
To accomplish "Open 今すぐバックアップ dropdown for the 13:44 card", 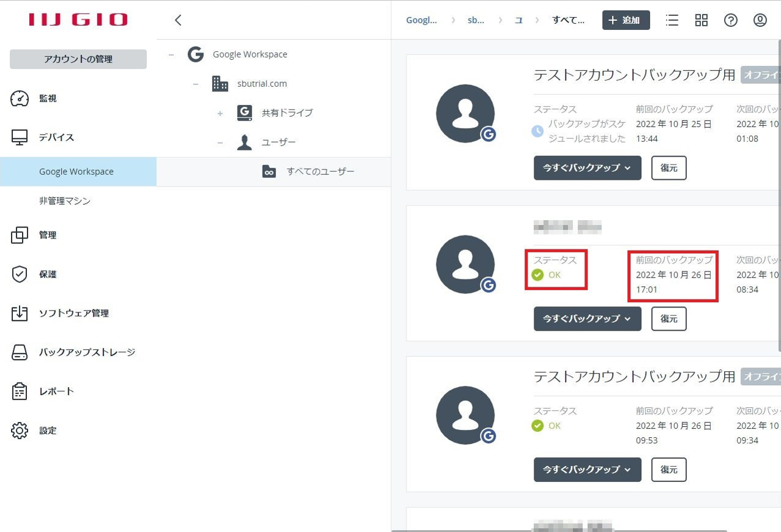I will pyautogui.click(x=588, y=168).
